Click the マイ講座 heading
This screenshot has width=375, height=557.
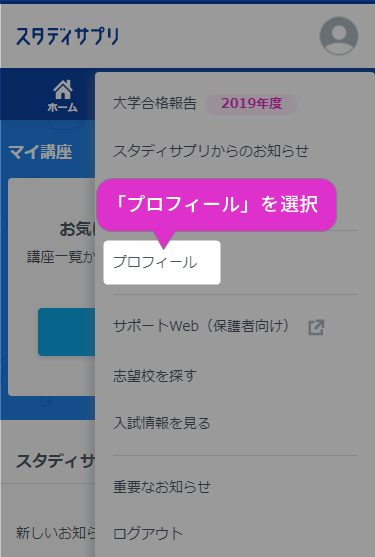40,152
